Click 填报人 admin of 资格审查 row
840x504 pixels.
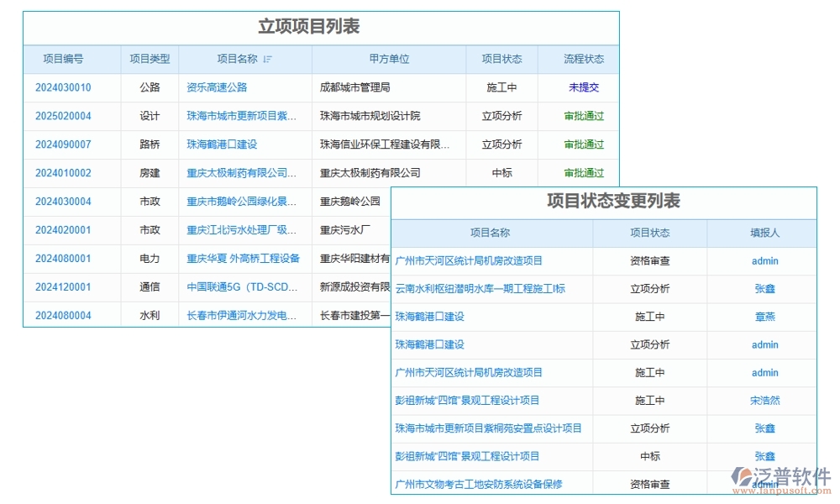pyautogui.click(x=763, y=260)
